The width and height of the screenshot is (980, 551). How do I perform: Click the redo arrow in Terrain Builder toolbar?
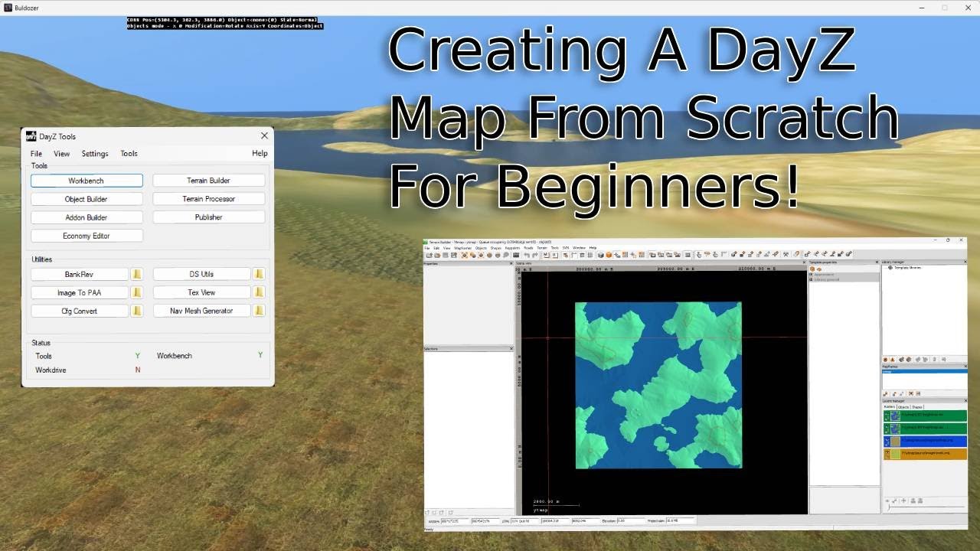(535, 255)
